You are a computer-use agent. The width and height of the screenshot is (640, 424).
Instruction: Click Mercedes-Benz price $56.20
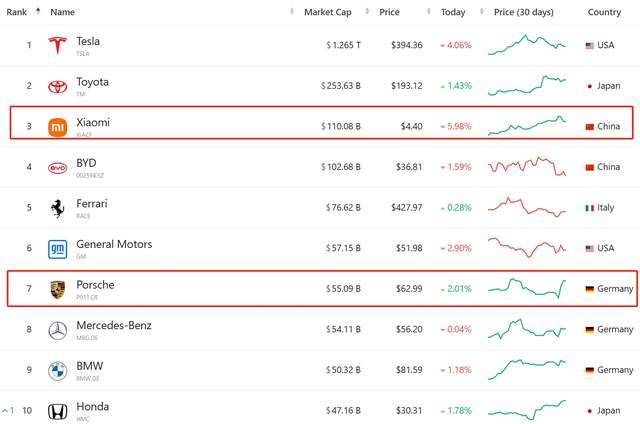tap(409, 329)
